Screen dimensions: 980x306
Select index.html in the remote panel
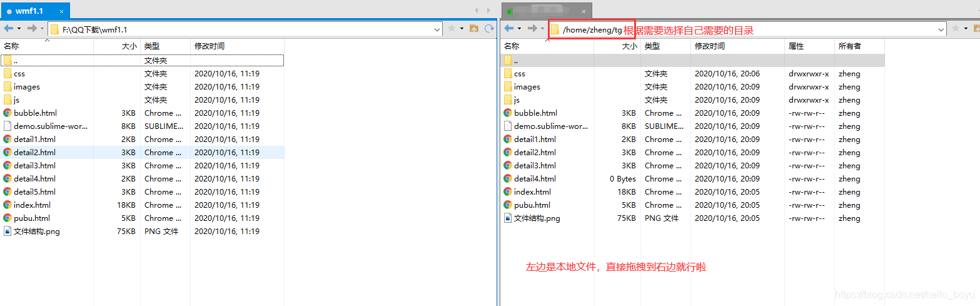pos(693,191)
